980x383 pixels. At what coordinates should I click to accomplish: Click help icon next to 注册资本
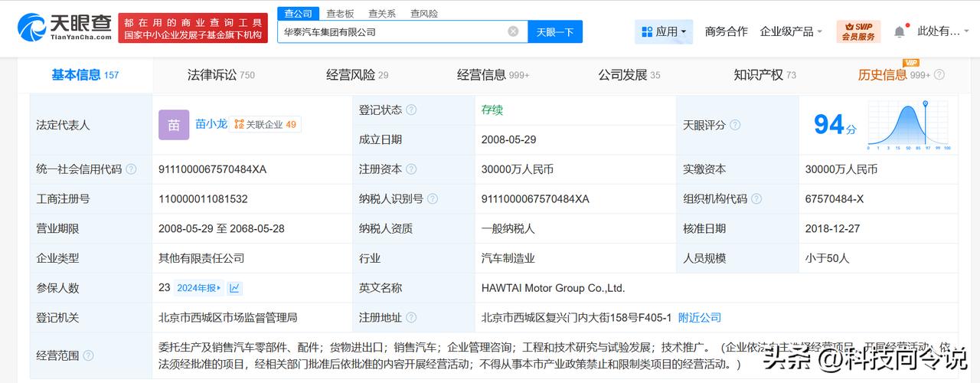411,169
